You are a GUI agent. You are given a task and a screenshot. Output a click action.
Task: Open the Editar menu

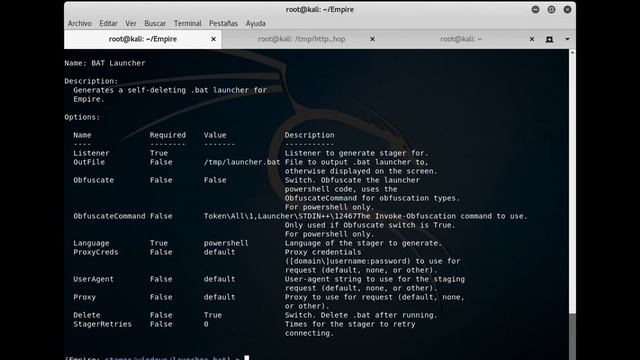[x=108, y=23]
